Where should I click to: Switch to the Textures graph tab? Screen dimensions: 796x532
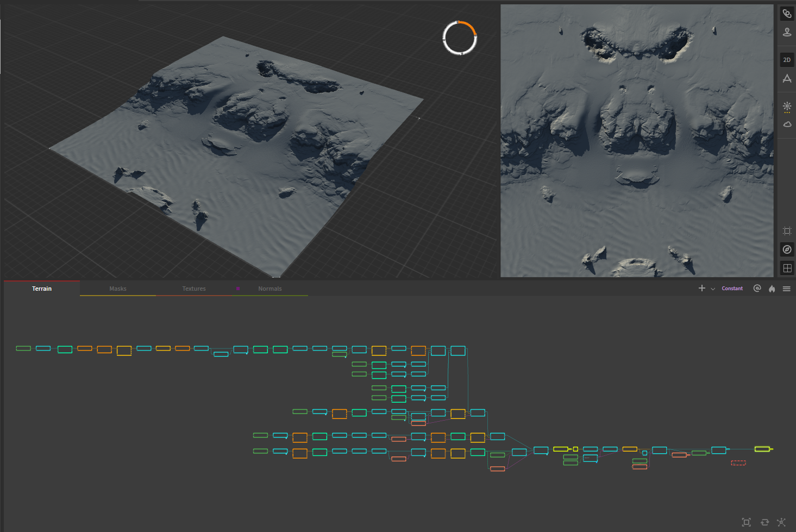194,289
